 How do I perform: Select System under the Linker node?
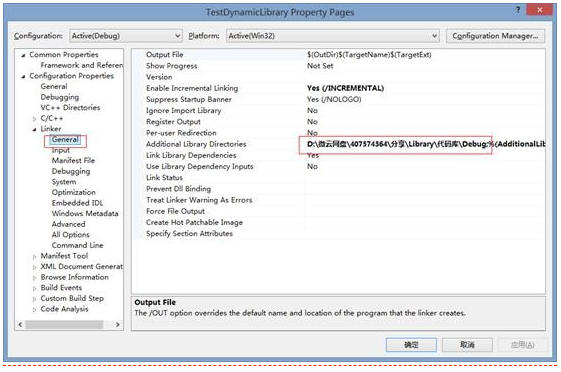(64, 182)
